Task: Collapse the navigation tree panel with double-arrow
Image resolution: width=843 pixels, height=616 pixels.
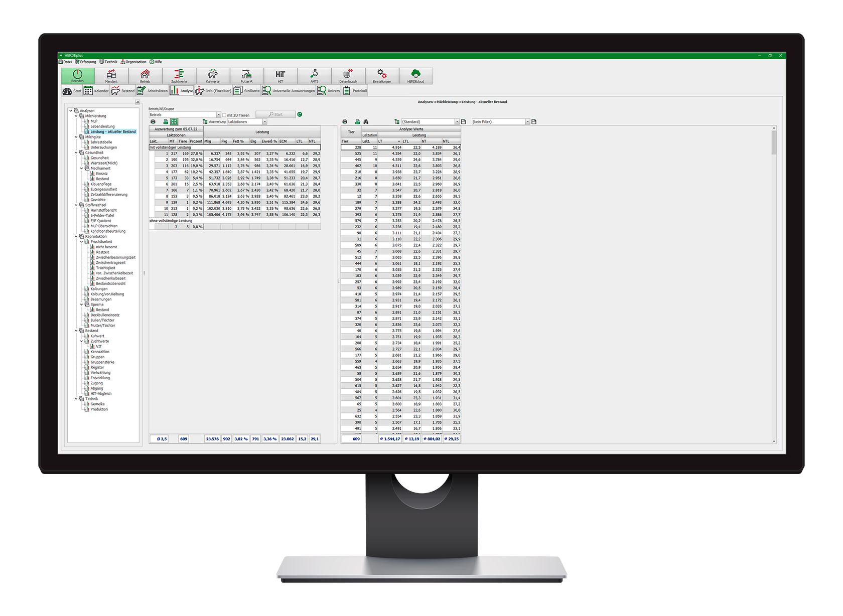Action: click(x=137, y=102)
